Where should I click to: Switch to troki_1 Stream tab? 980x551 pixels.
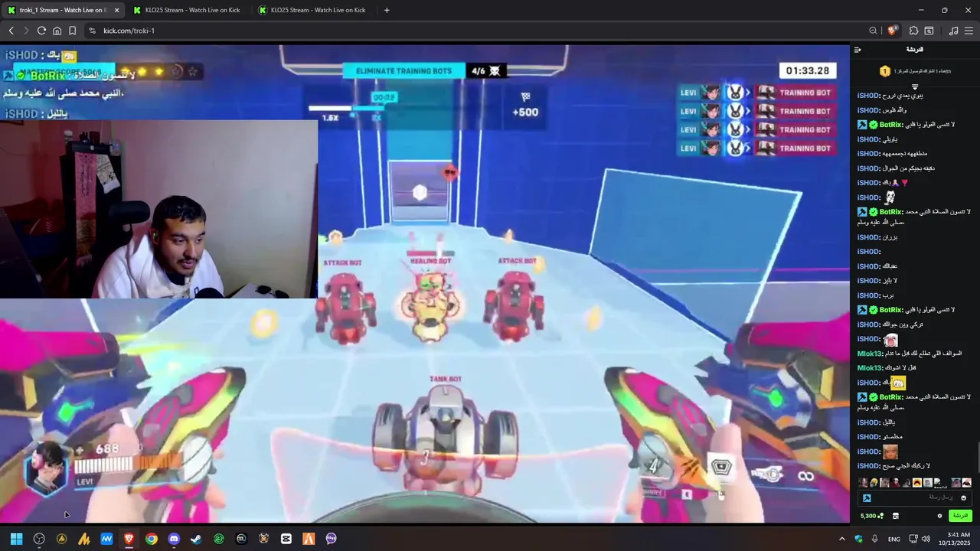pyautogui.click(x=64, y=10)
